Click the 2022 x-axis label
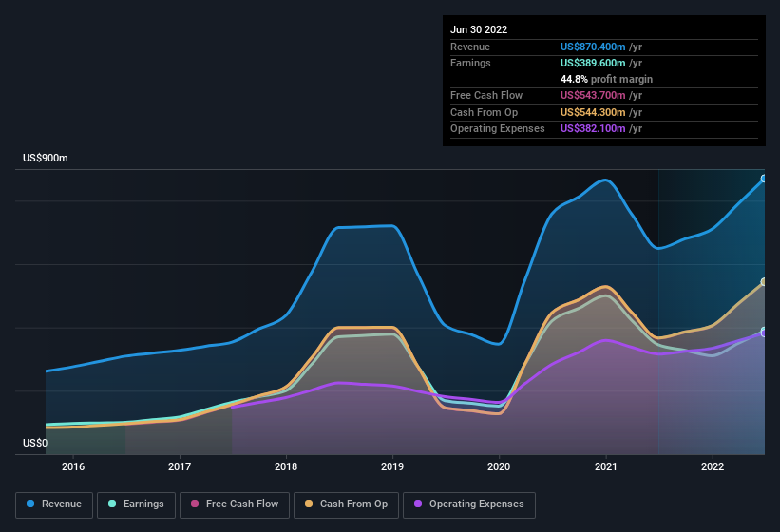The height and width of the screenshot is (532, 780). point(713,466)
